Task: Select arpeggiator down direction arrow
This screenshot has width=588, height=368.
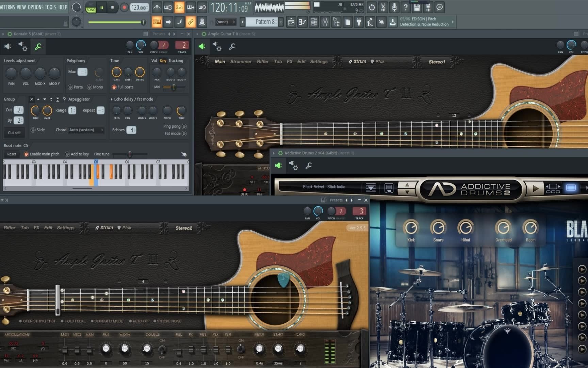Action: (45, 99)
